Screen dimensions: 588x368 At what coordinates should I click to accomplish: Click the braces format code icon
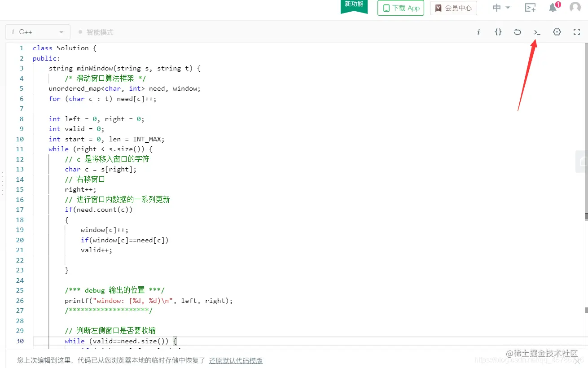498,32
